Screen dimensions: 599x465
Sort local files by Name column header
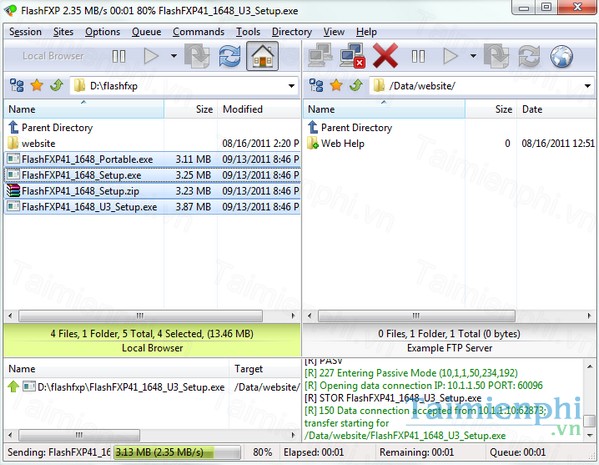click(x=84, y=109)
